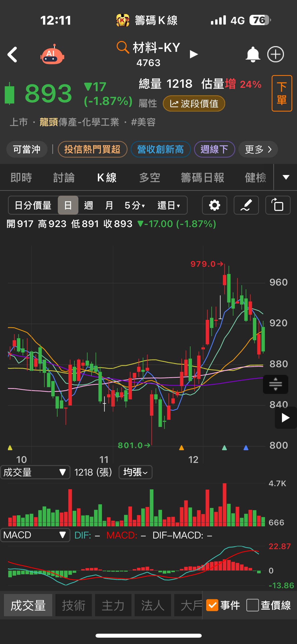Open 均張 dropdown
Image resolution: width=297 pixels, height=644 pixels.
(135, 472)
